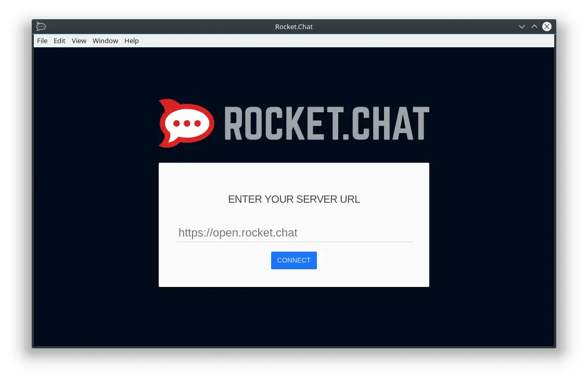This screenshot has width=588, height=380.
Task: Focus the server URL input field
Action: pos(293,233)
